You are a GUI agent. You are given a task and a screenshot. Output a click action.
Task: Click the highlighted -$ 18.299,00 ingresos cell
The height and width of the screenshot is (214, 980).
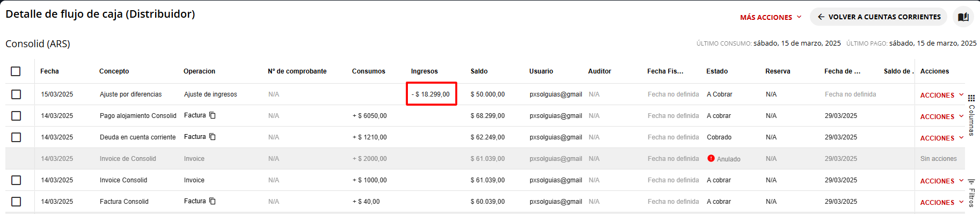pos(432,94)
